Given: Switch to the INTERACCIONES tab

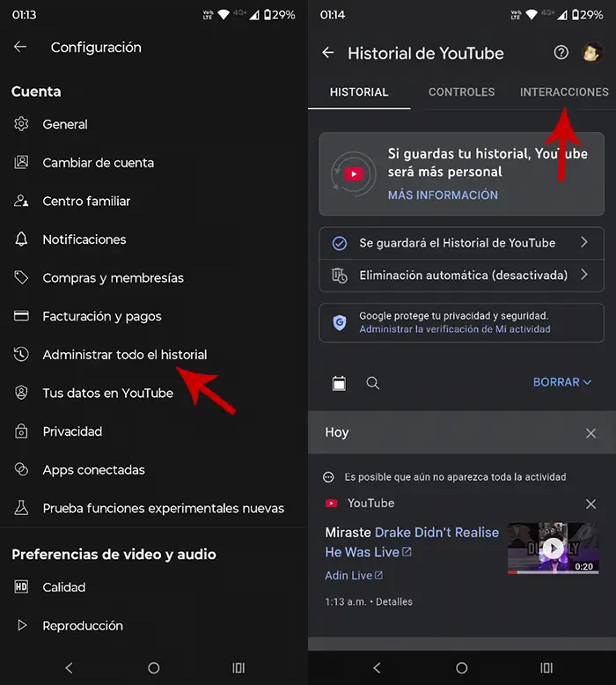Looking at the screenshot, I should click(x=564, y=92).
